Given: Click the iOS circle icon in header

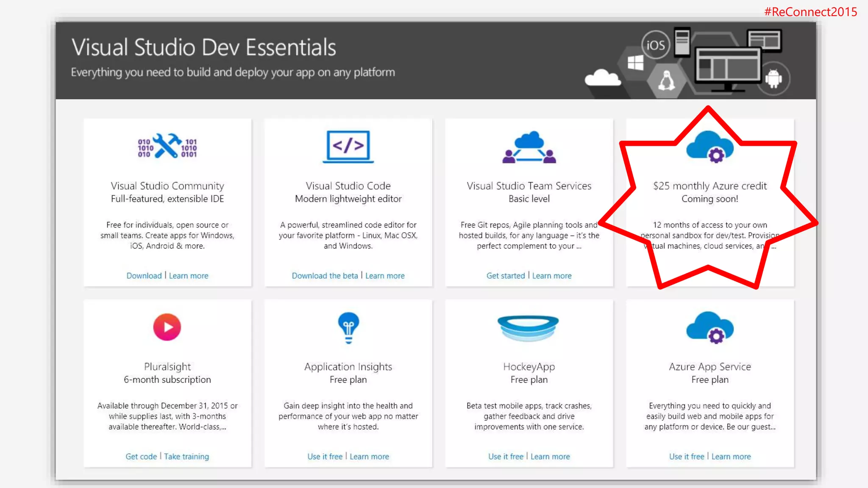Looking at the screenshot, I should [655, 45].
